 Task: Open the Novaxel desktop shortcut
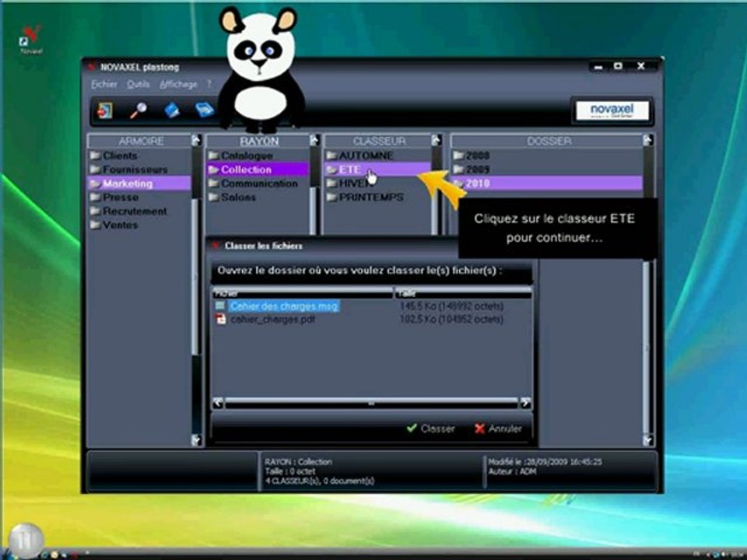point(31,40)
